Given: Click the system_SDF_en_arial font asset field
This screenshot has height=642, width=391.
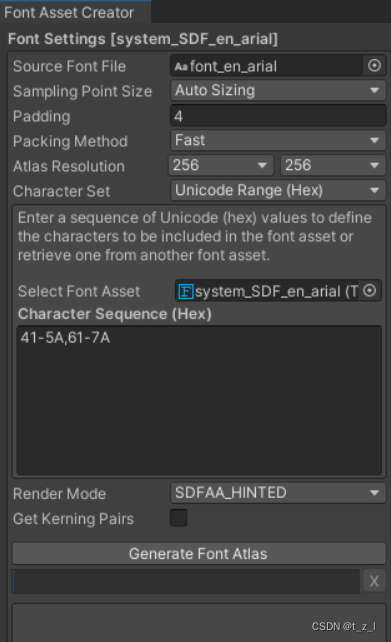Looking at the screenshot, I should point(267,291).
